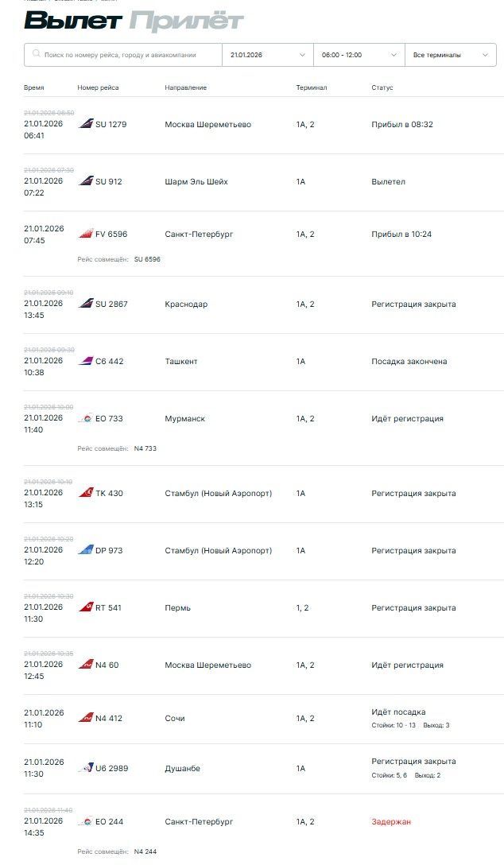Click airline logo beside N4 412

point(86,718)
